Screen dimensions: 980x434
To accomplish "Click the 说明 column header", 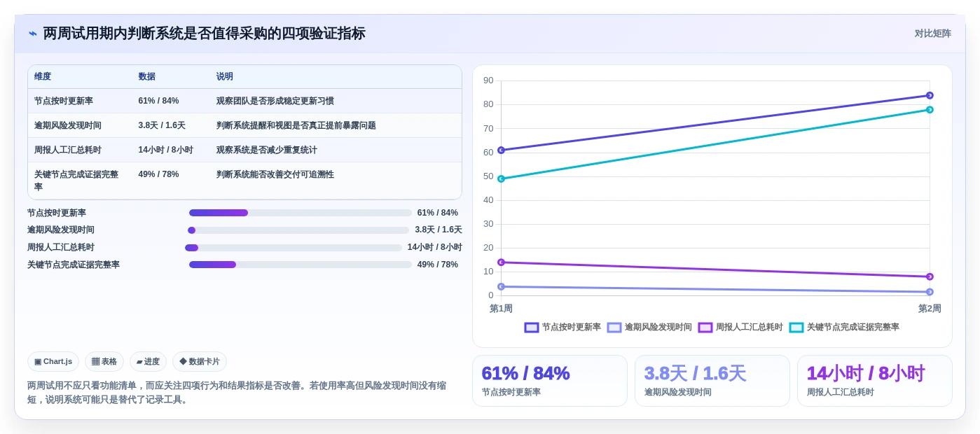I will [x=225, y=76].
